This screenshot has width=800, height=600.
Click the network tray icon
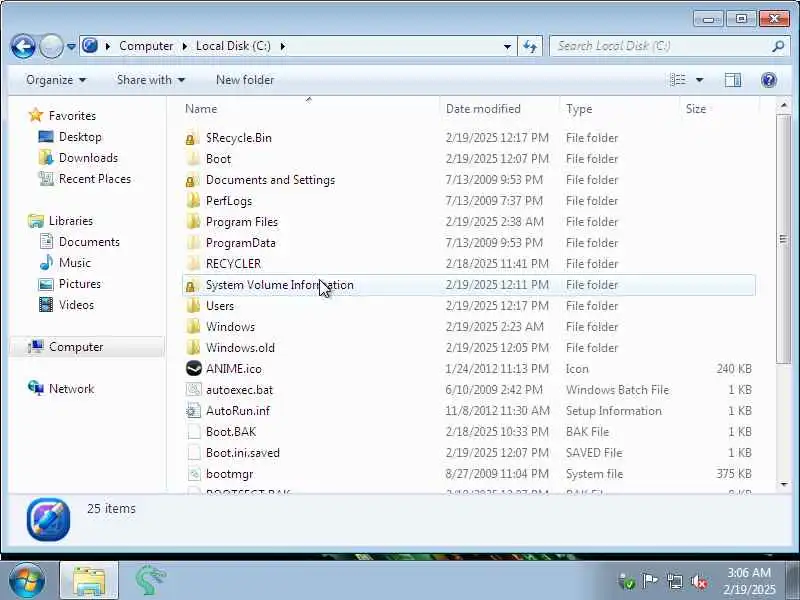674,581
